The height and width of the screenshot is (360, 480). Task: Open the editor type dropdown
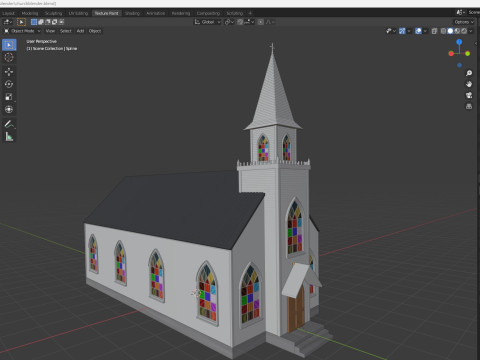coord(8,22)
